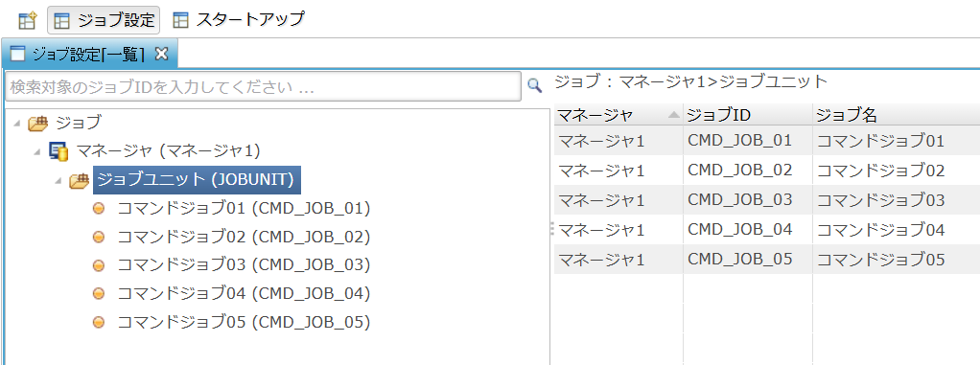Select コマンドジョブ03 (CMD_JOB_03) in tree
This screenshot has width=980, height=365.
[244, 265]
